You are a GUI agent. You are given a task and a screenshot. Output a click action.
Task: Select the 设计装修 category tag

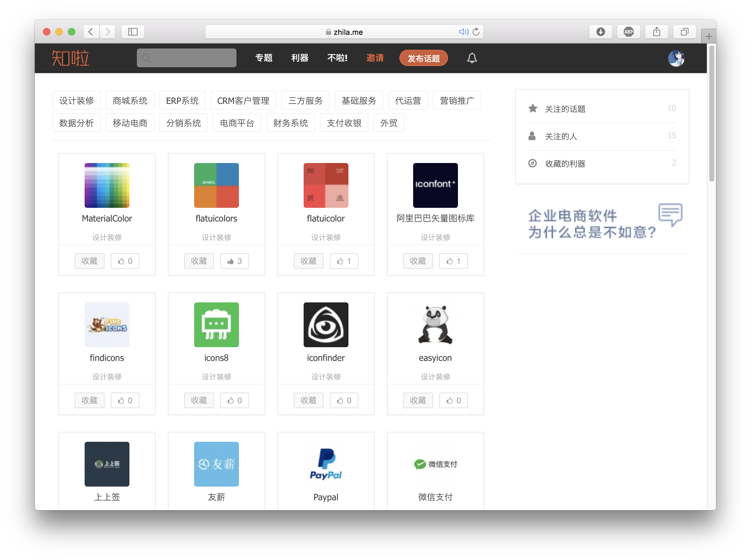click(76, 101)
